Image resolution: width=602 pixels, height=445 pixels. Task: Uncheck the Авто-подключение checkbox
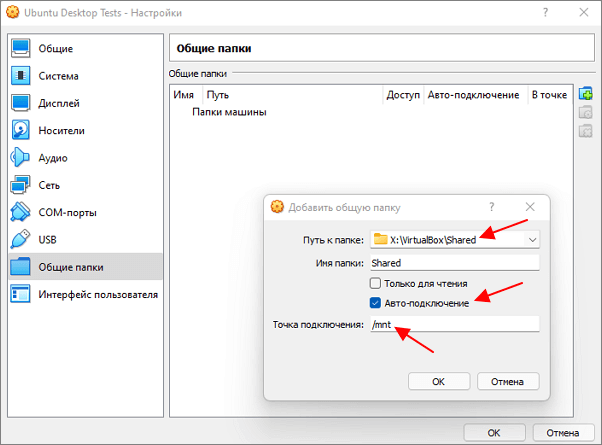coord(375,303)
